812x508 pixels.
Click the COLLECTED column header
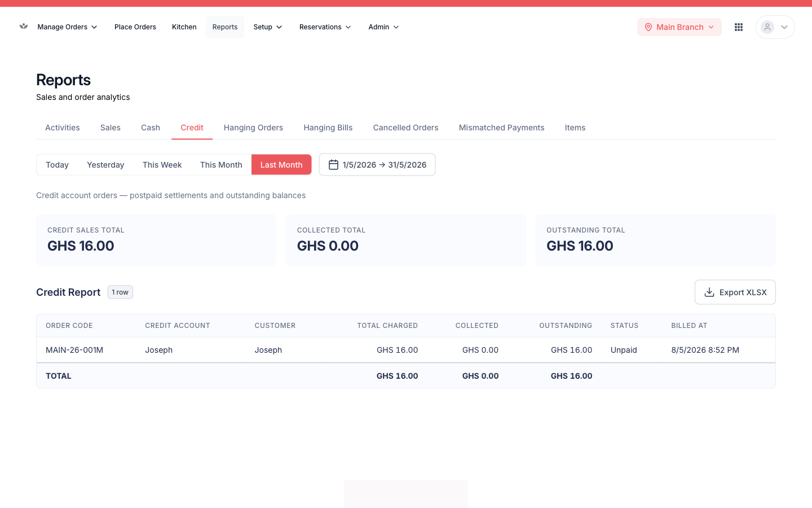pyautogui.click(x=477, y=326)
